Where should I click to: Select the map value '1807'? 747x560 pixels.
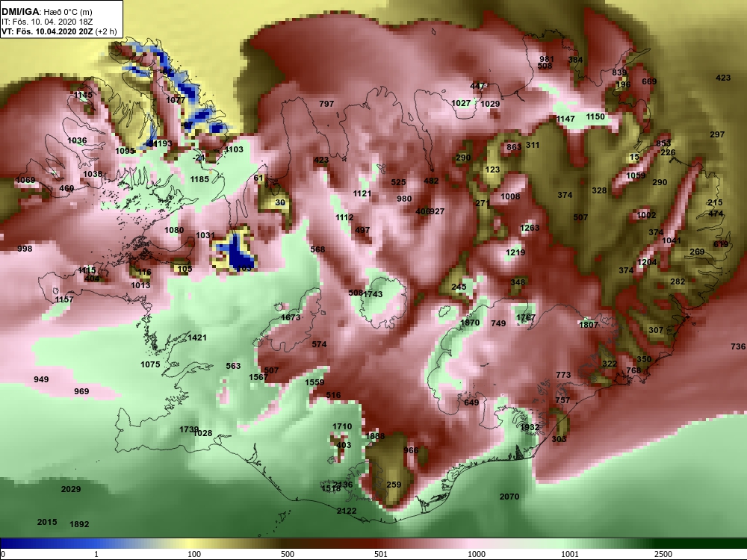pos(589,325)
